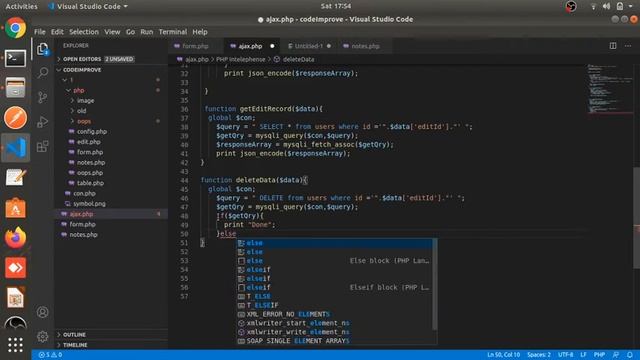Switch to notes.php tab
640x360 pixels.
[x=365, y=46]
